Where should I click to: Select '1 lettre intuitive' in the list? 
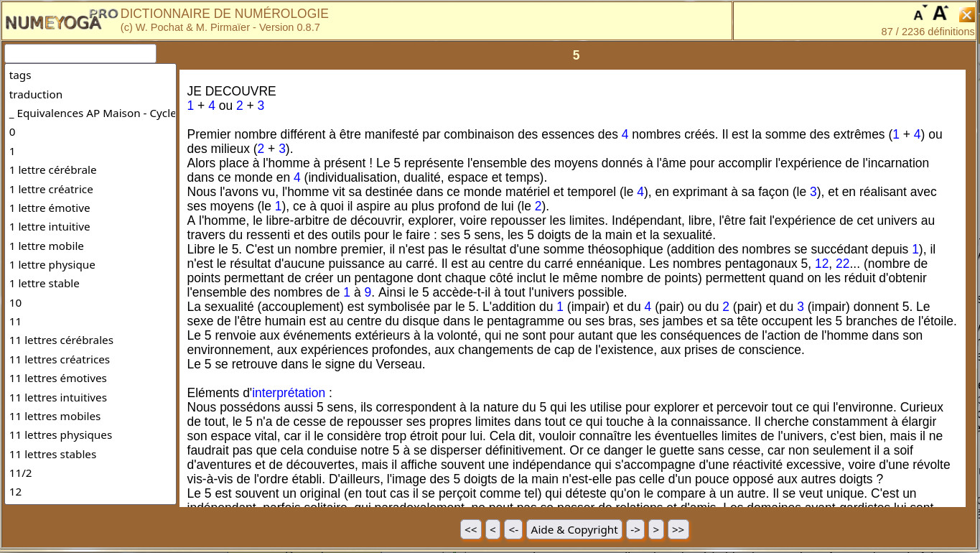pos(90,227)
